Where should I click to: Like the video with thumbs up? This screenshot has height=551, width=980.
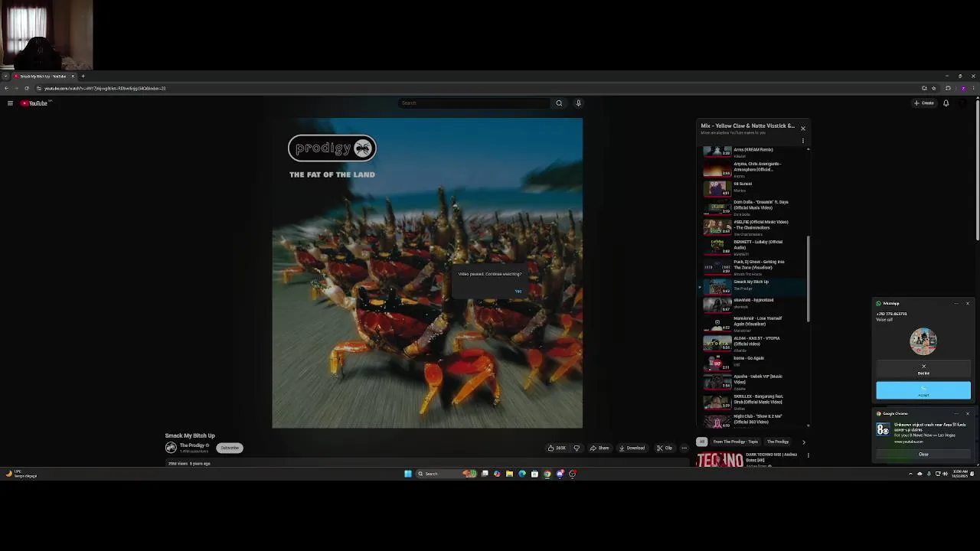557,448
